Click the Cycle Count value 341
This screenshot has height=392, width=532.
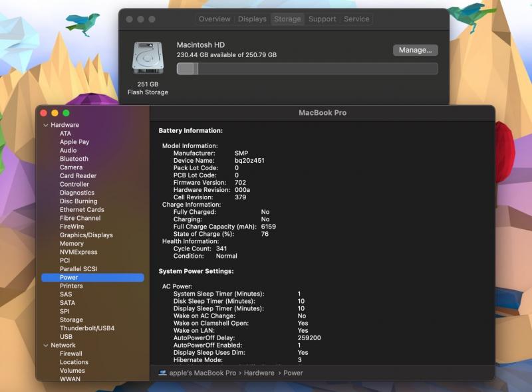tap(221, 248)
